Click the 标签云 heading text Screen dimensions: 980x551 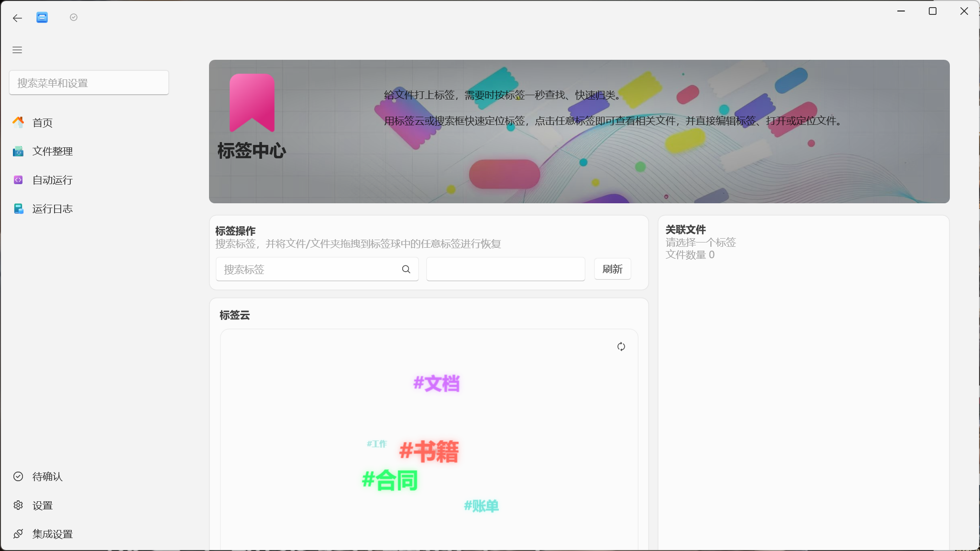[x=235, y=315]
